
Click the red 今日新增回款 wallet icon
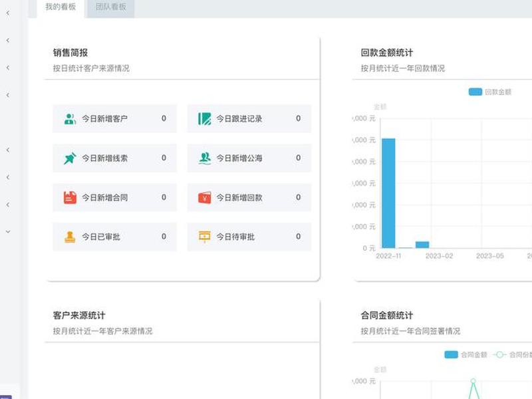(x=204, y=198)
